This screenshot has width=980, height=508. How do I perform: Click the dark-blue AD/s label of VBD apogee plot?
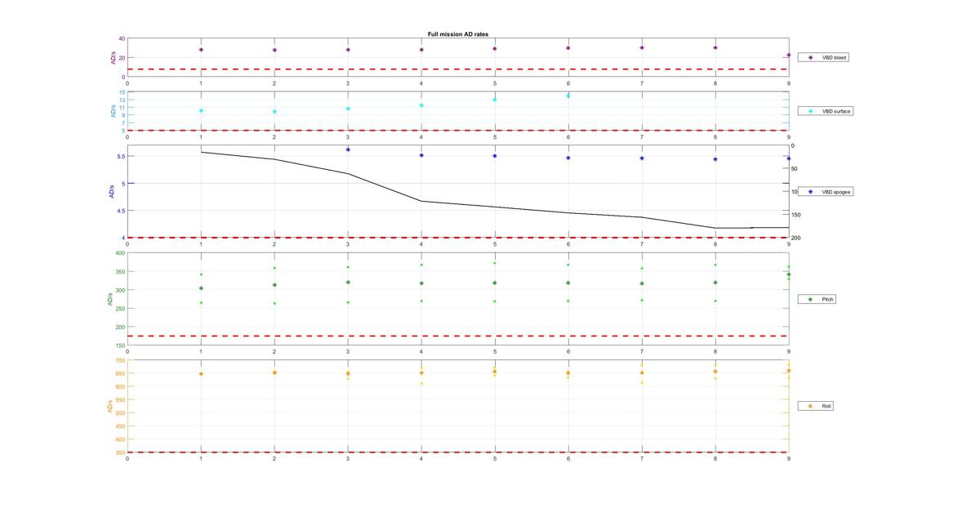coord(112,192)
